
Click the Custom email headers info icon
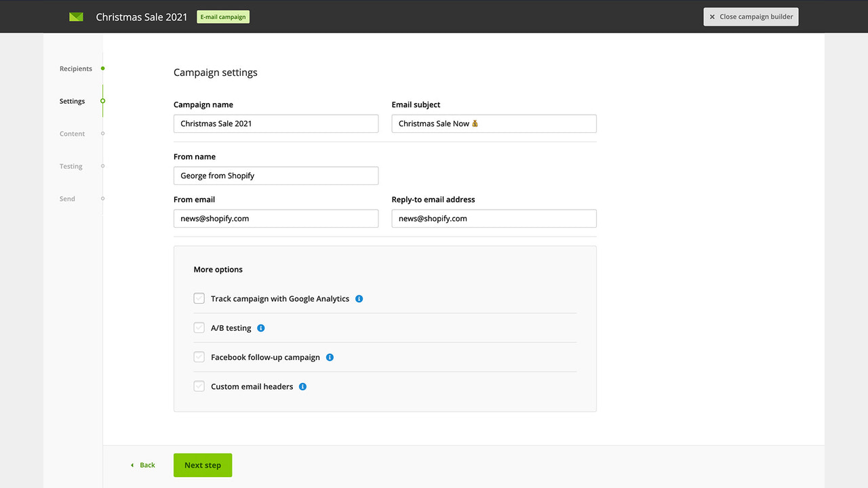[x=302, y=386]
